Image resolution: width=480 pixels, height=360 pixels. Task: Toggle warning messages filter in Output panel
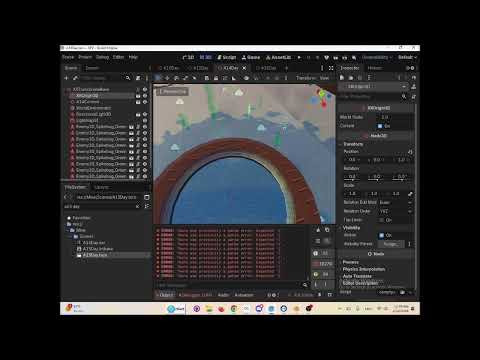point(322,274)
